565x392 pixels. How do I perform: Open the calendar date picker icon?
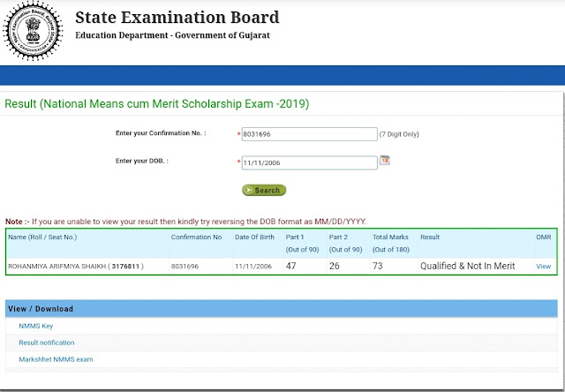[385, 160]
